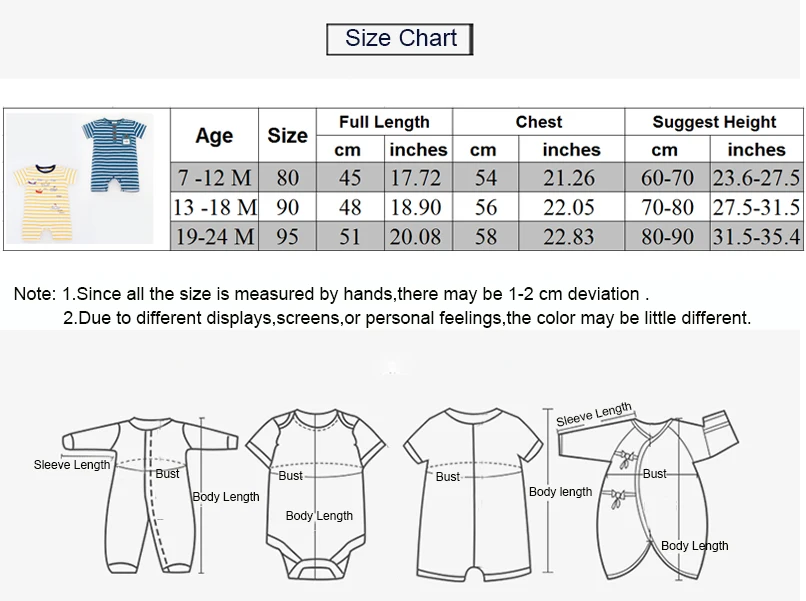Click the Size column header
This screenshot has height=601, width=806.
coord(287,135)
